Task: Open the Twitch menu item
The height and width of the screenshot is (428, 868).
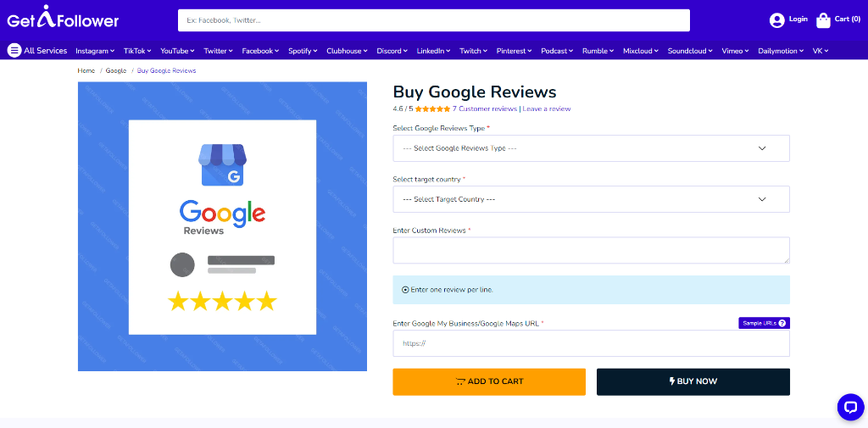Action: pyautogui.click(x=473, y=51)
